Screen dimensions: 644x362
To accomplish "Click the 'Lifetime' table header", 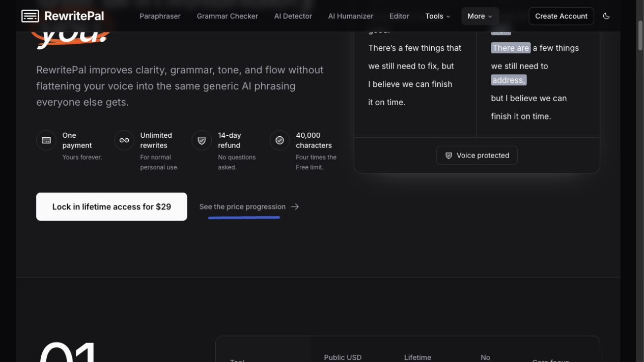I will (417, 357).
